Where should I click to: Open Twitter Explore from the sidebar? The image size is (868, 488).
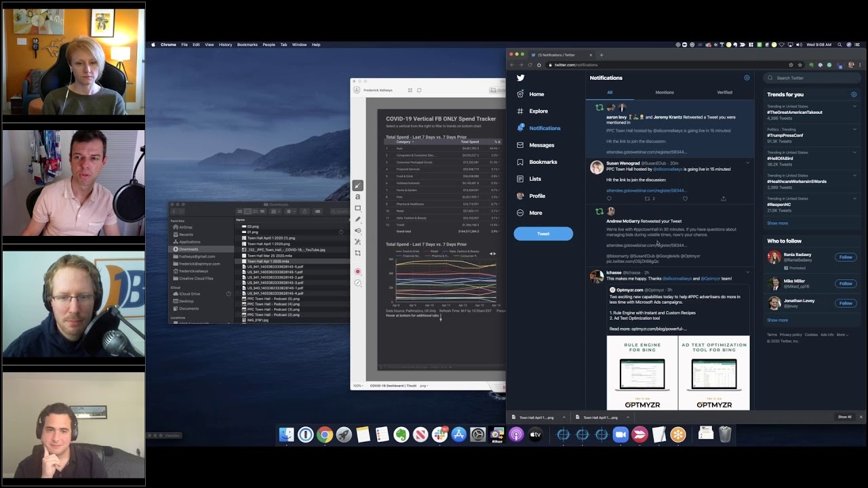click(x=538, y=111)
